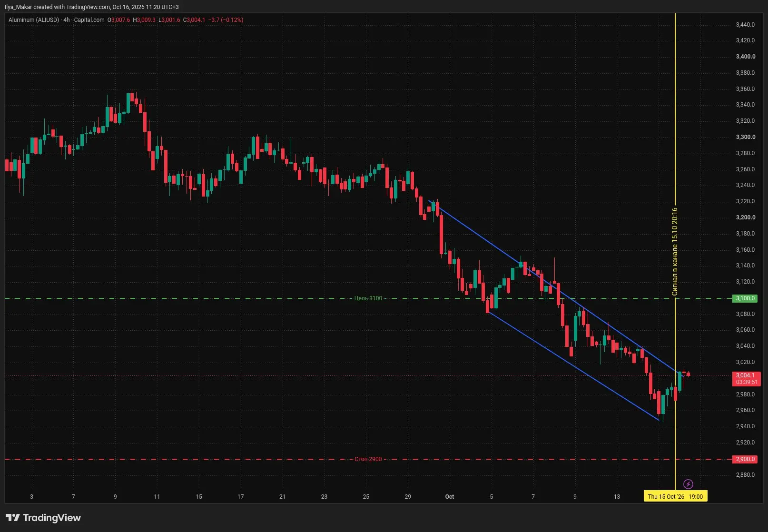The width and height of the screenshot is (768, 532).
Task: Click the 3,400.0 level on price scale
Action: 746,57
